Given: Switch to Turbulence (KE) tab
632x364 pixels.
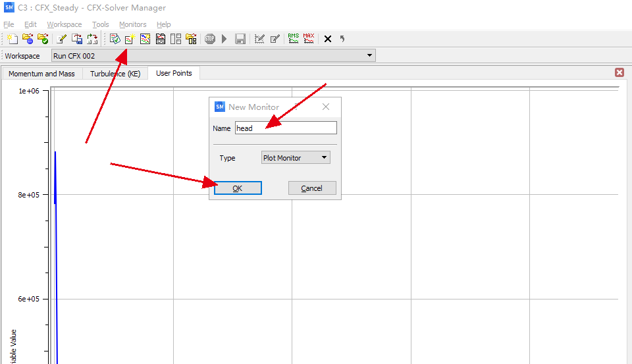Looking at the screenshot, I should point(115,74).
